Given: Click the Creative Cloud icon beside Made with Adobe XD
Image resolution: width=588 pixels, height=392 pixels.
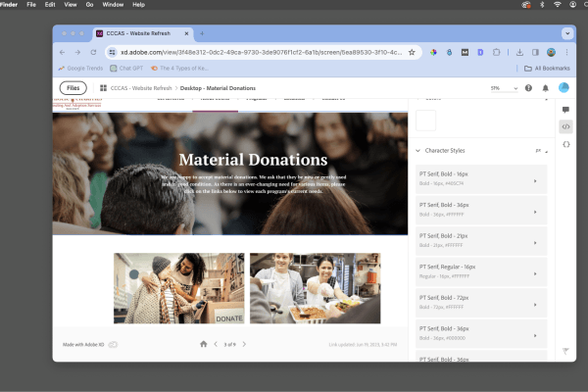Looking at the screenshot, I should tap(113, 344).
